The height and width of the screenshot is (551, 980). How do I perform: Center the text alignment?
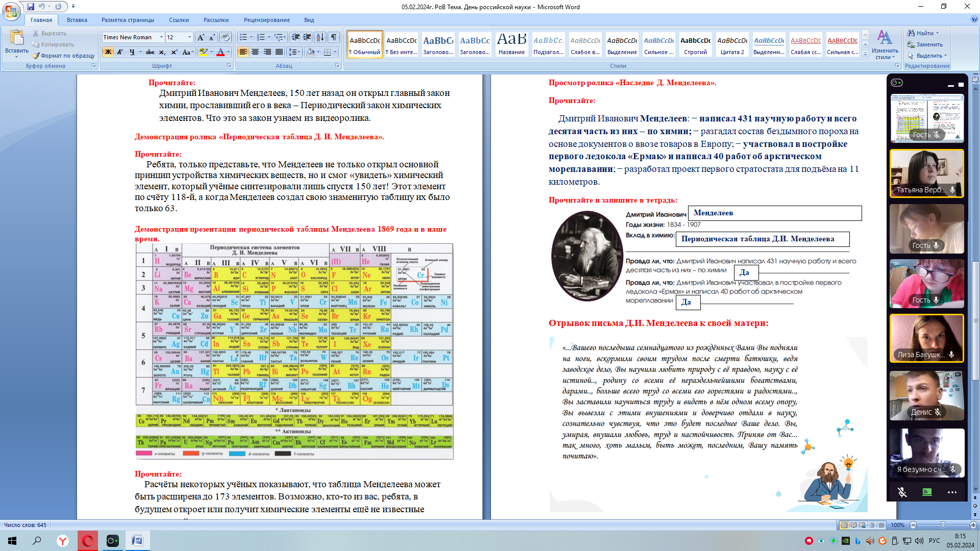pos(255,52)
